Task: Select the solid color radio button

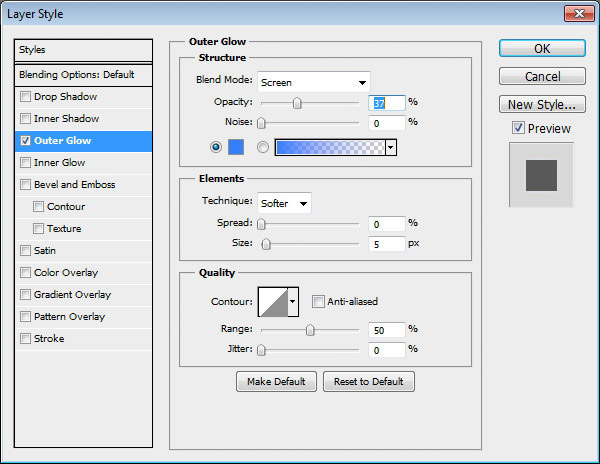Action: pyautogui.click(x=216, y=147)
